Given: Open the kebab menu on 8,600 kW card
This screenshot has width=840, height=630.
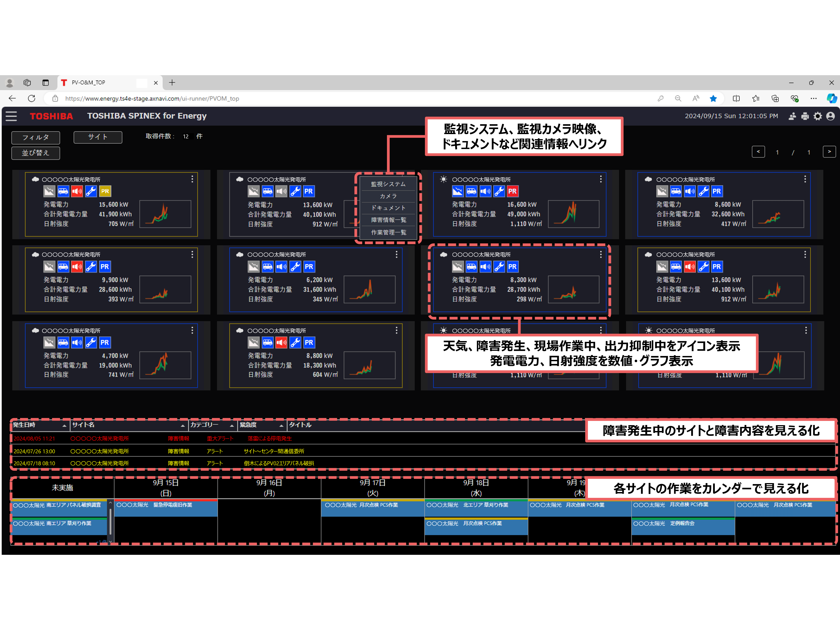Looking at the screenshot, I should (x=805, y=179).
